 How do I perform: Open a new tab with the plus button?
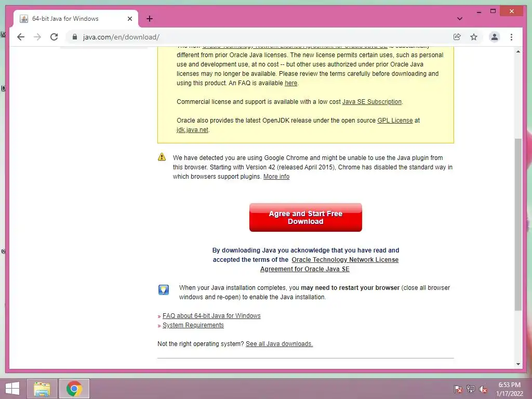click(x=150, y=19)
